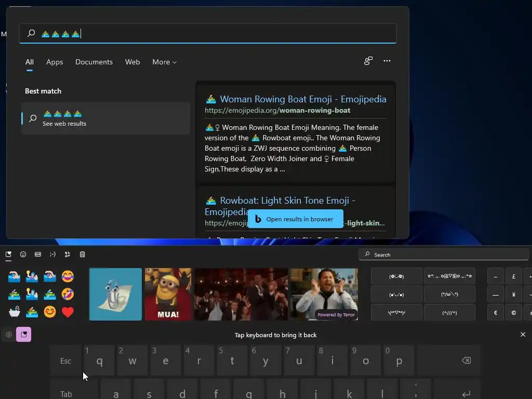The image size is (532, 399).
Task: Click the Windows search text field
Action: pyautogui.click(x=208, y=33)
